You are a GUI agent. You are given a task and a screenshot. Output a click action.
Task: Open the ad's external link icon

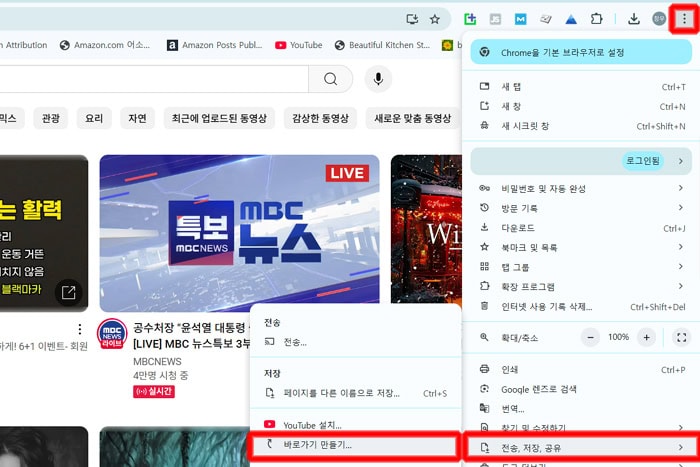click(68, 292)
